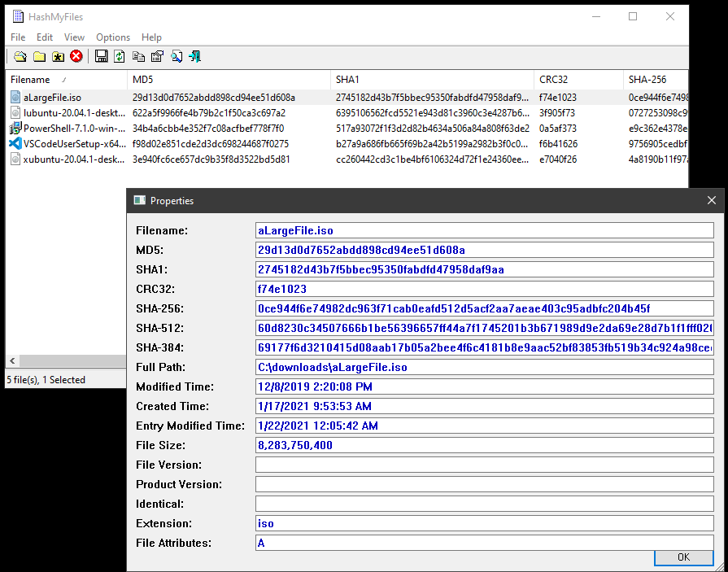Image resolution: width=728 pixels, height=572 pixels.
Task: Click the HashMyFiles title bar app icon
Action: pos(18,17)
